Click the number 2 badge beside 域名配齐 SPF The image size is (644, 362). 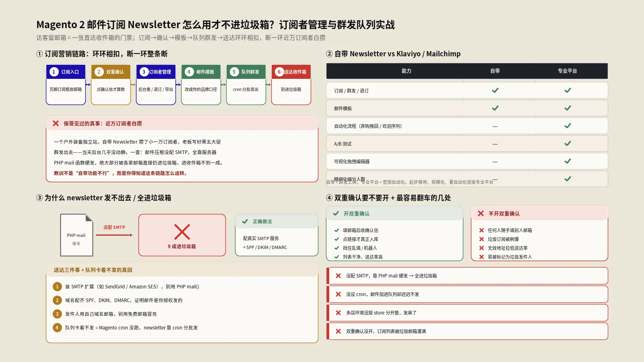[x=57, y=300]
